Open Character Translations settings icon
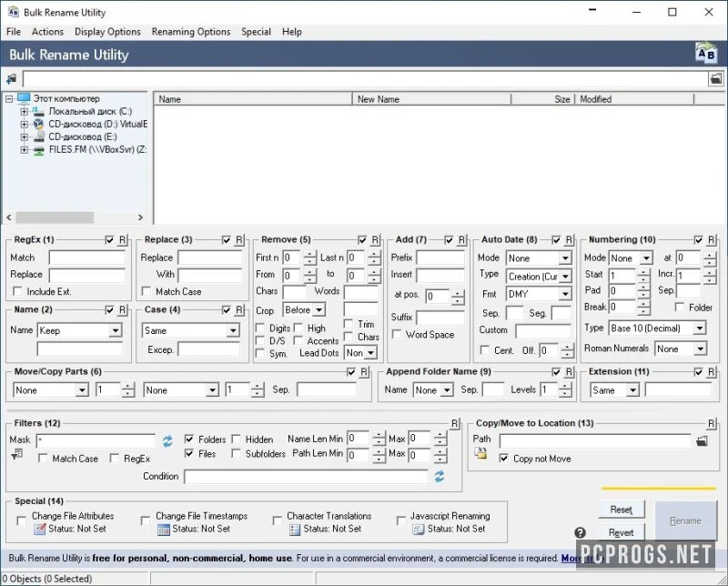This screenshot has height=586, width=728. click(294, 530)
